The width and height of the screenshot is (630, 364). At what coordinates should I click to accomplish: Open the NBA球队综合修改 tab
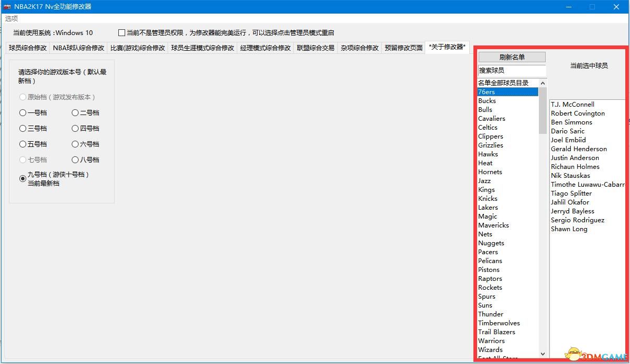[x=79, y=48]
